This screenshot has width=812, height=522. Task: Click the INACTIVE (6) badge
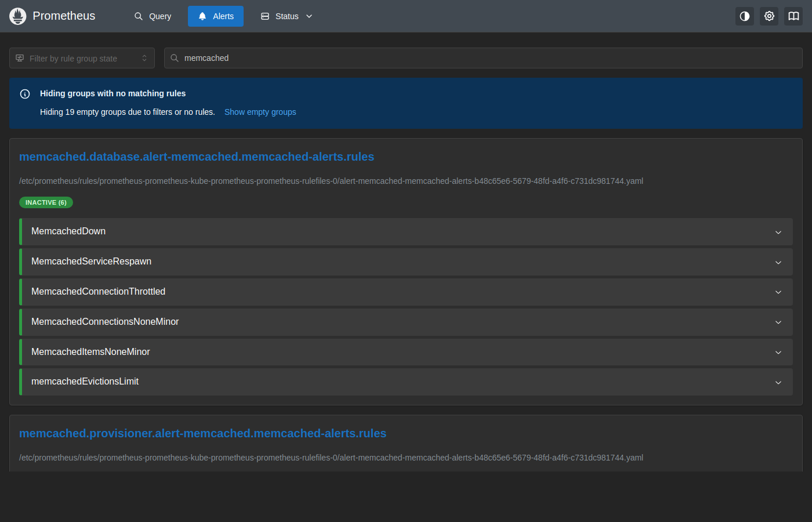(46, 202)
